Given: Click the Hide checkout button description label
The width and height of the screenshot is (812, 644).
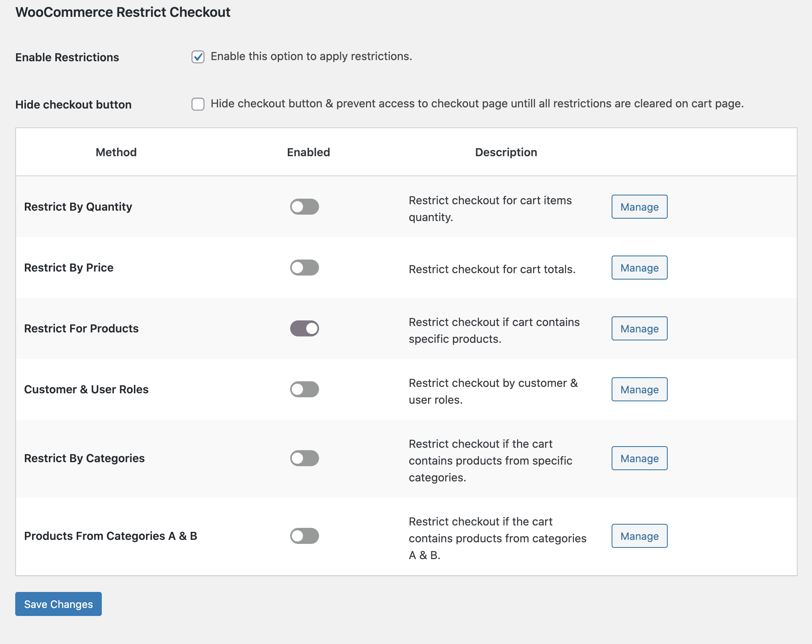Looking at the screenshot, I should (477, 104).
